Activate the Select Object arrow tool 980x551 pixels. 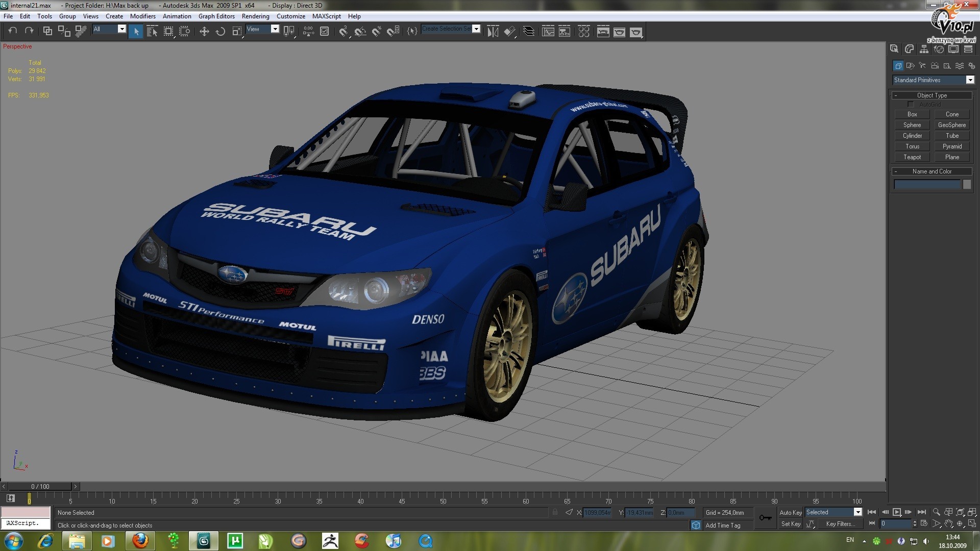click(136, 32)
